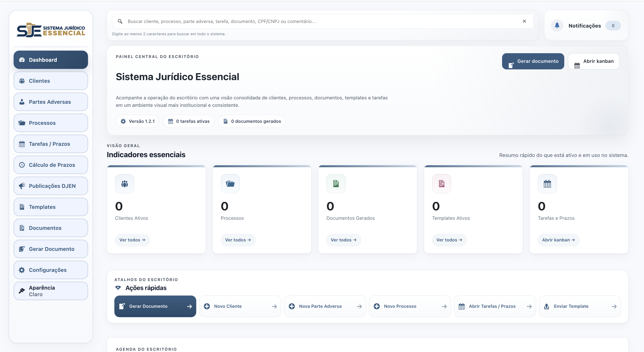Click the Sistema Jurídico Essencial logo

point(51,30)
